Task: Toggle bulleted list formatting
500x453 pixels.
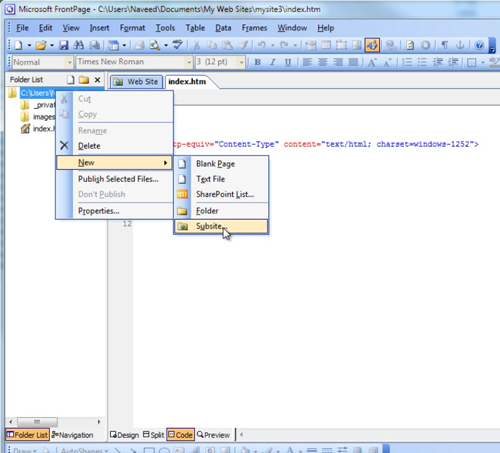Action: (x=422, y=62)
